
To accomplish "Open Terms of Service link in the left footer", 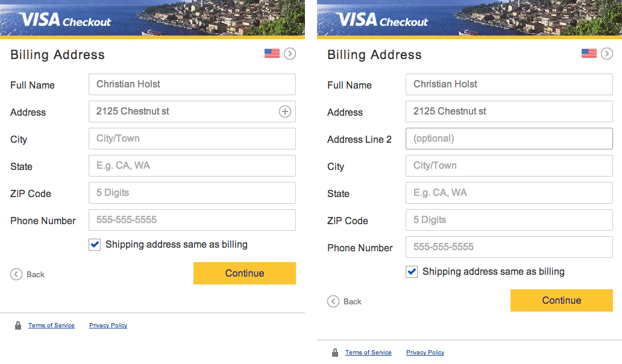I will (51, 325).
